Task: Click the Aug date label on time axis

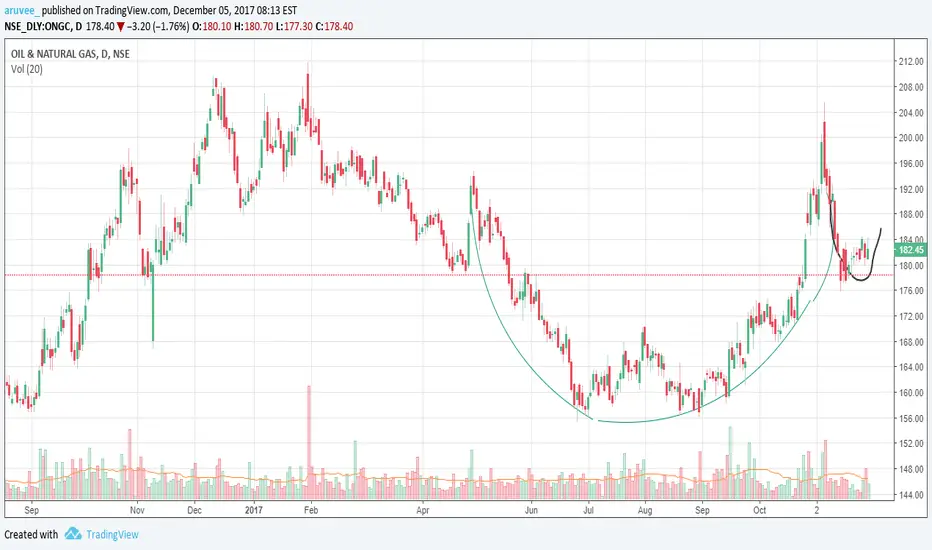Action: click(x=645, y=510)
